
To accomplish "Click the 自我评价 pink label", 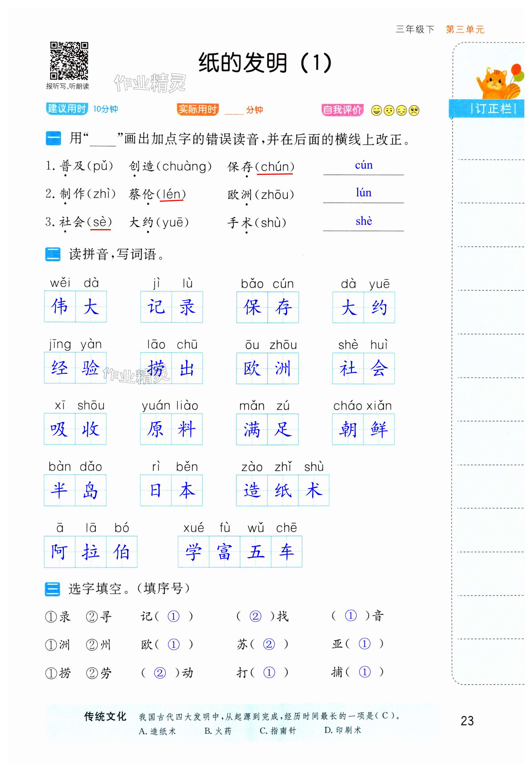I will pos(343,110).
